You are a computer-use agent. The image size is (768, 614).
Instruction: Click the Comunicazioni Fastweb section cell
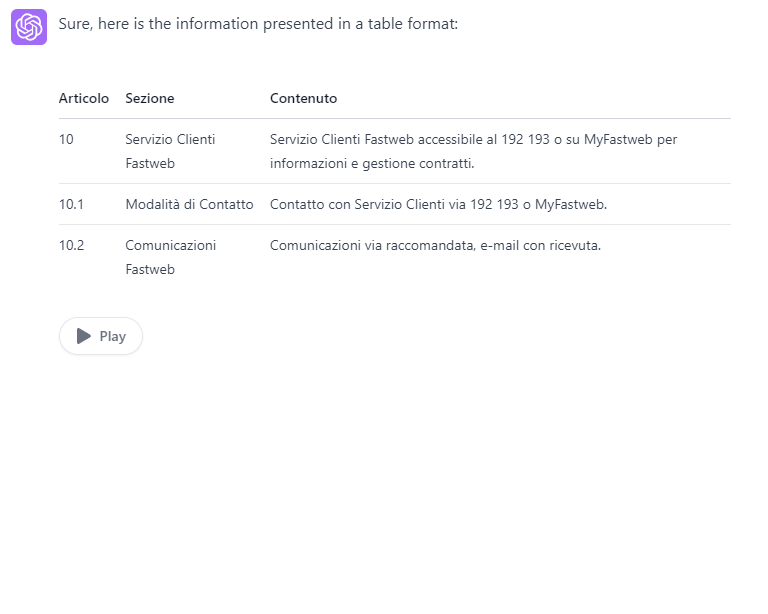coord(170,257)
